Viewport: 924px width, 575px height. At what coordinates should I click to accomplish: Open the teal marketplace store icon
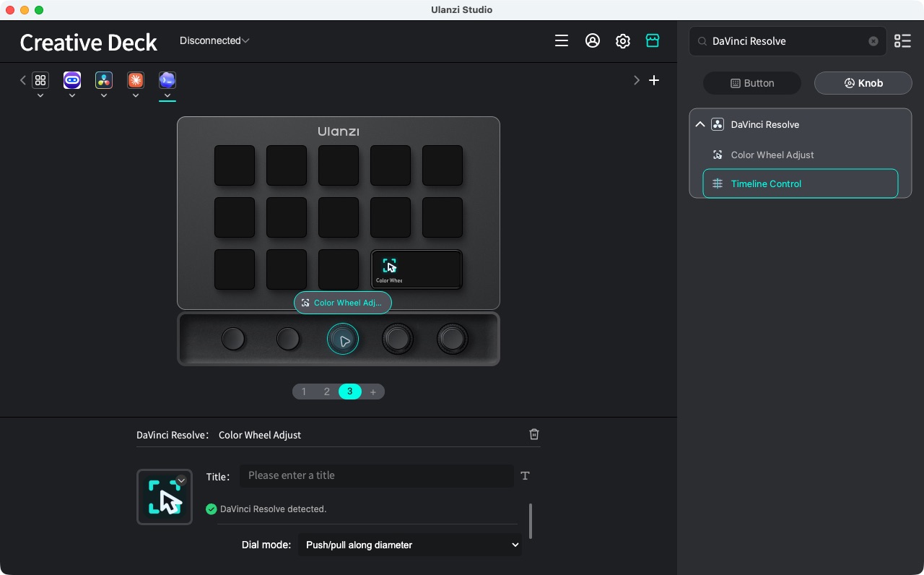click(653, 40)
